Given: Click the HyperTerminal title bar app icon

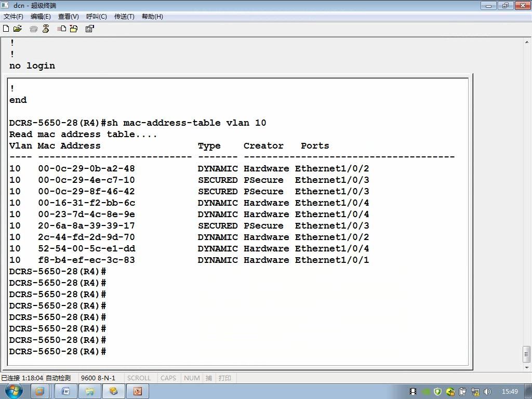Looking at the screenshot, I should tap(5, 5).
